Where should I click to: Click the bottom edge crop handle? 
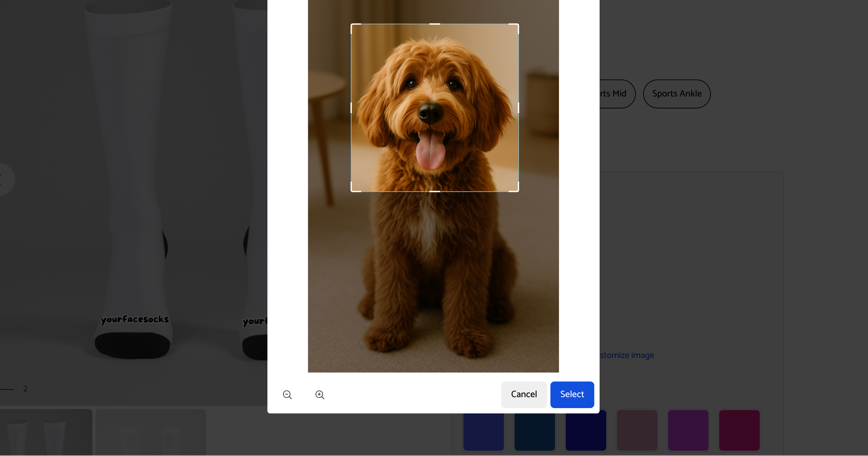coord(435,192)
